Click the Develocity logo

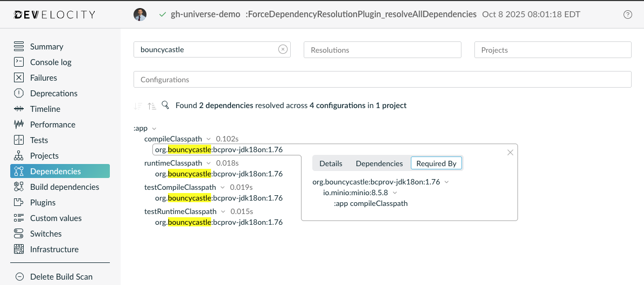point(54,15)
